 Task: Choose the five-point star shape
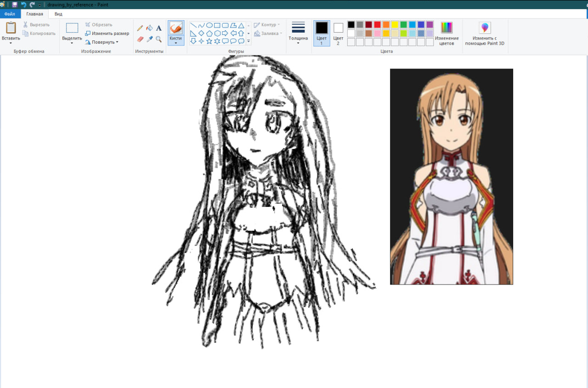click(x=209, y=41)
